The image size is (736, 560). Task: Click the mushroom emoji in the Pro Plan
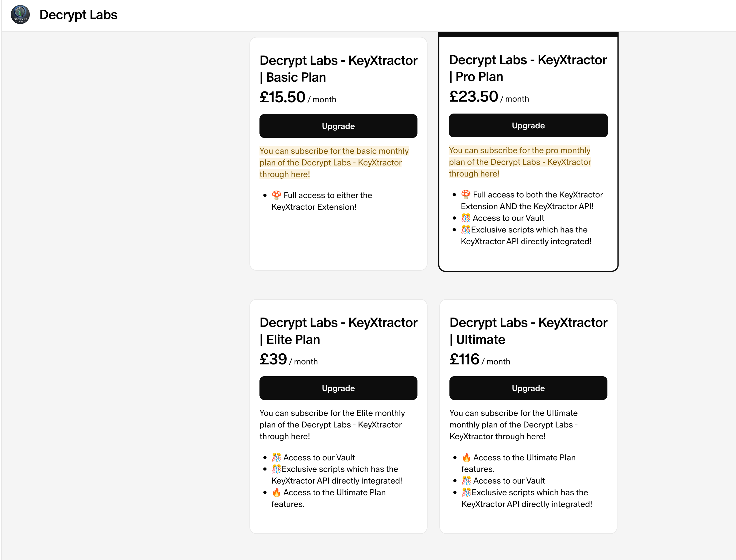click(466, 194)
